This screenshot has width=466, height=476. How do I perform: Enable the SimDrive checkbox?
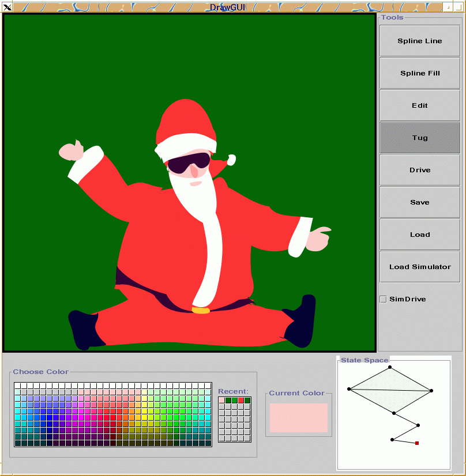(384, 299)
